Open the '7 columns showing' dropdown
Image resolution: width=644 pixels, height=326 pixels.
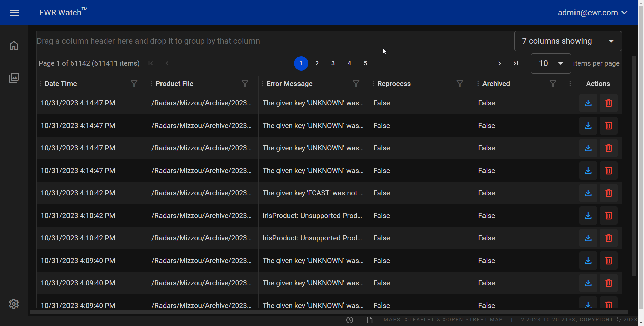tap(568, 41)
